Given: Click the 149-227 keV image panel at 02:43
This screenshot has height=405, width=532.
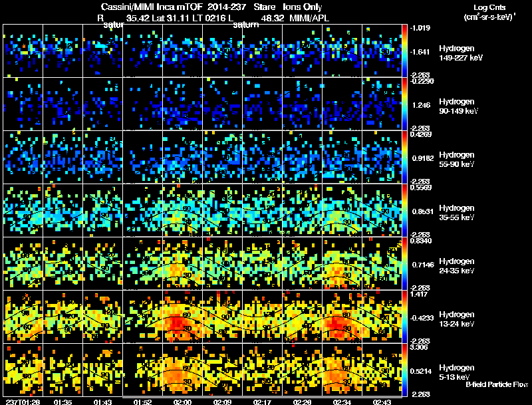Looking at the screenshot, I should 382,51.
